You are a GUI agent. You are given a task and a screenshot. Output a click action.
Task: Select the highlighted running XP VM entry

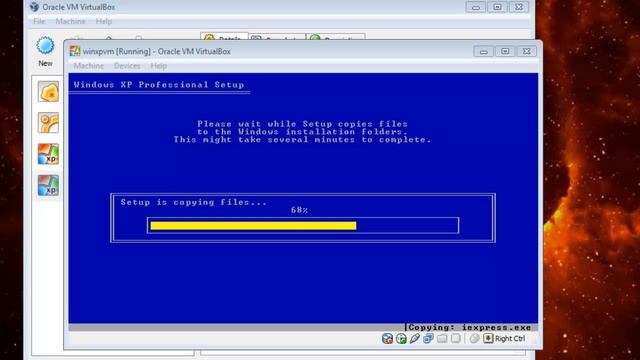click(48, 186)
